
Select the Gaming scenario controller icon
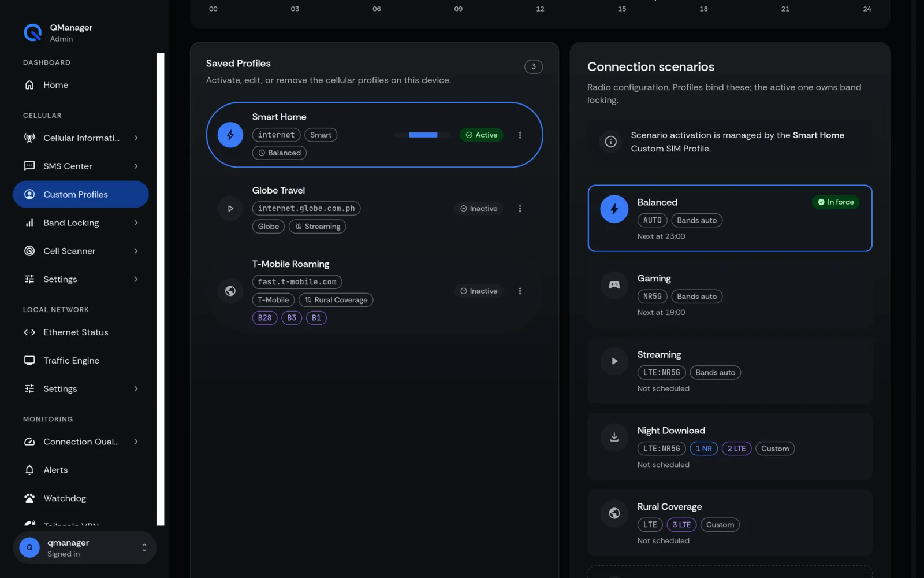point(614,285)
